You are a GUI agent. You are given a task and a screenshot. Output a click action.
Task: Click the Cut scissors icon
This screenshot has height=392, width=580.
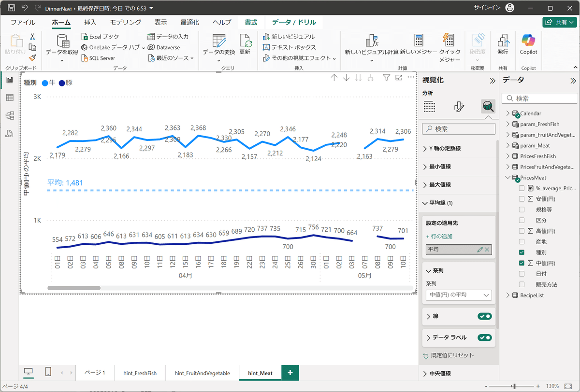point(32,37)
